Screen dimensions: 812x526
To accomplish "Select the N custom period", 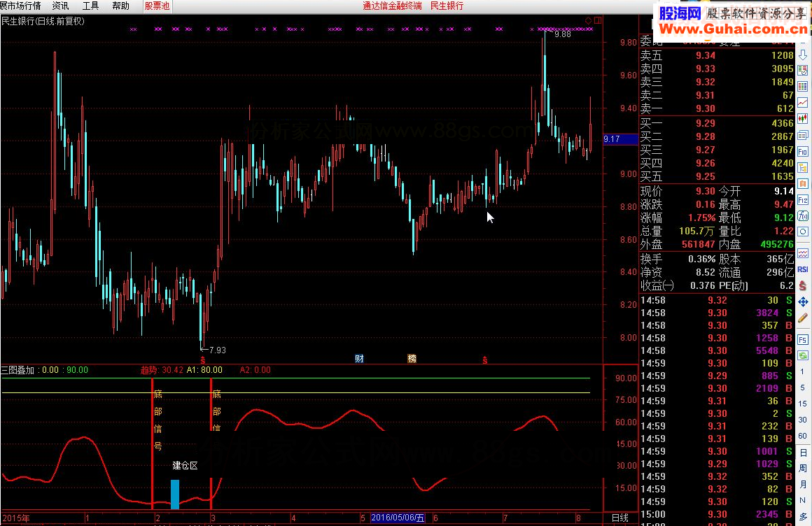I will 803,501.
